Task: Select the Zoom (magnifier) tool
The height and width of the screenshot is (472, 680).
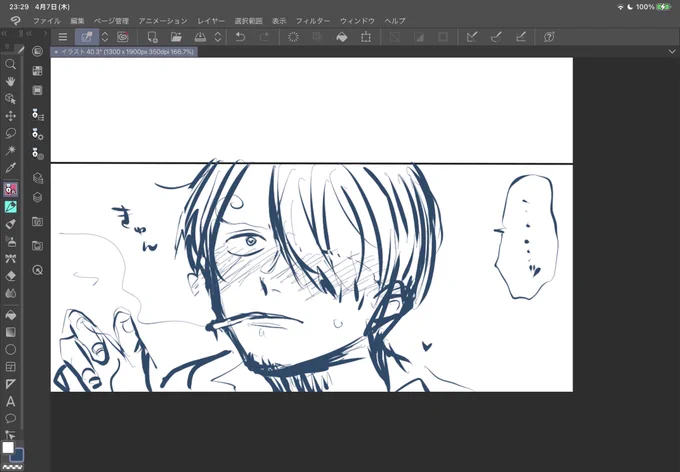Action: [x=10, y=65]
